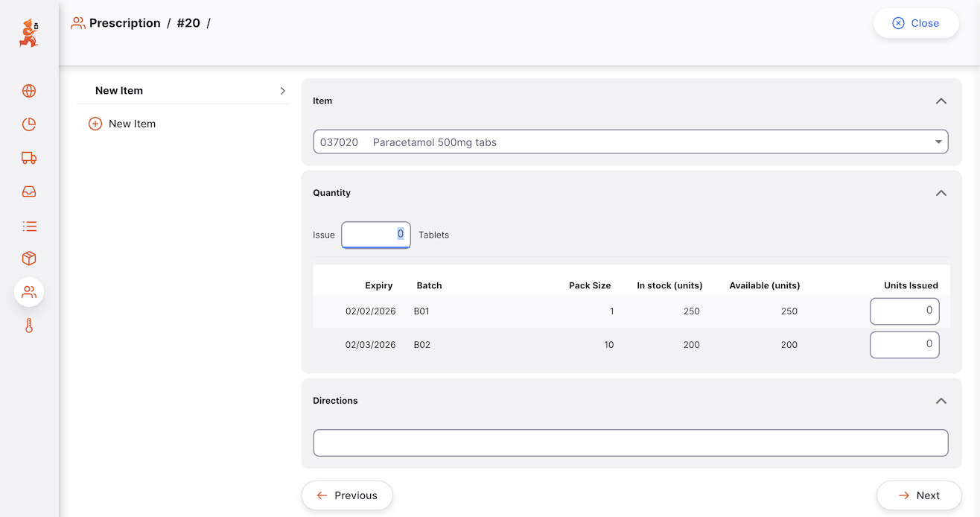Open the inbox tray sidebar icon
The image size is (980, 517).
tap(29, 191)
